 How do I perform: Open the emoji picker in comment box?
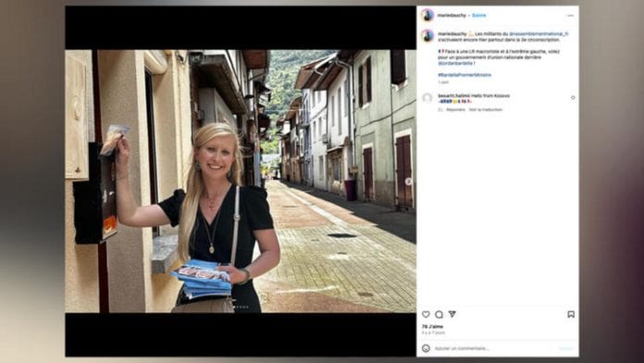point(426,348)
